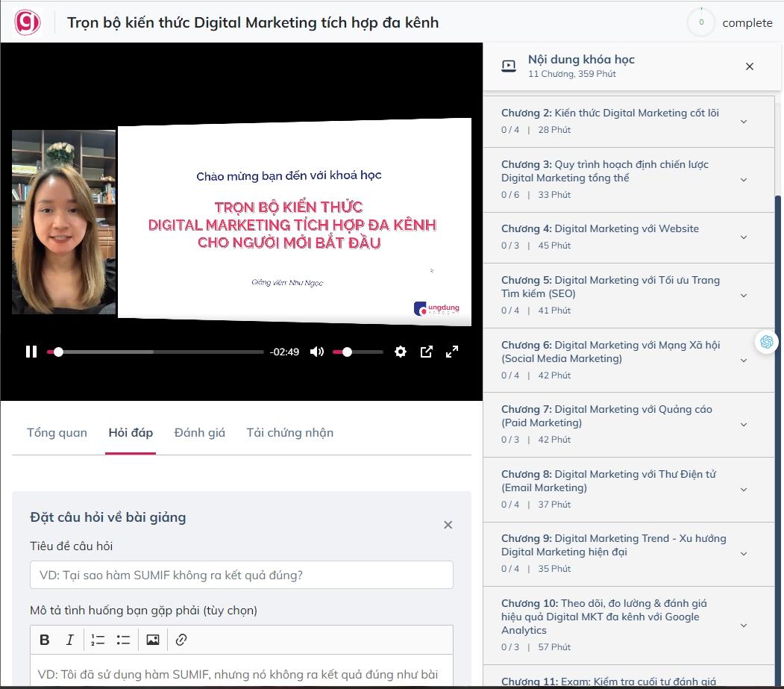The image size is (784, 689).
Task: Open picture-in-picture mode for the video
Action: tap(427, 351)
